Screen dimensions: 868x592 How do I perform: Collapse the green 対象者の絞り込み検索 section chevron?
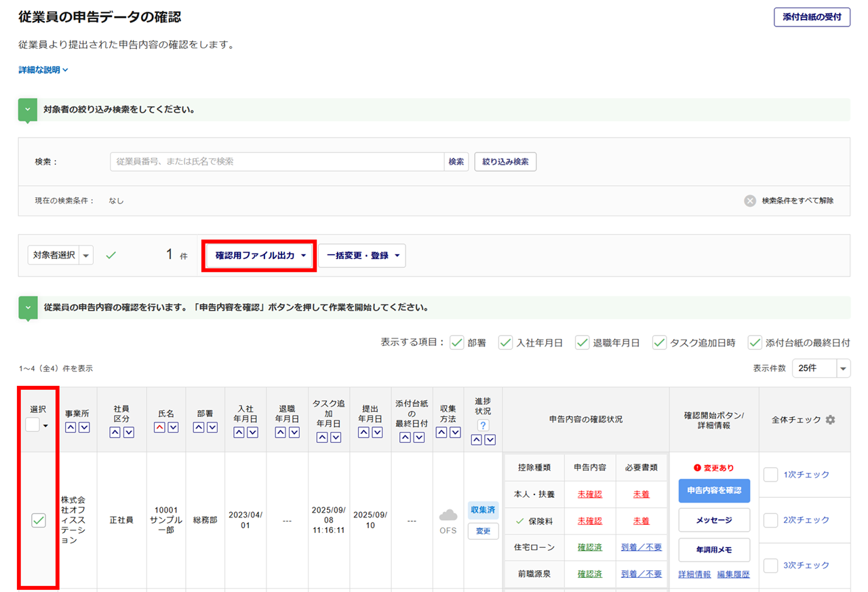[x=28, y=110]
